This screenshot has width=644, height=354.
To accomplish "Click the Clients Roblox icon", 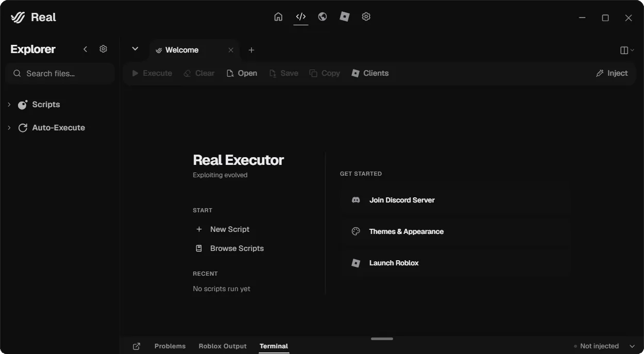I will tap(355, 73).
